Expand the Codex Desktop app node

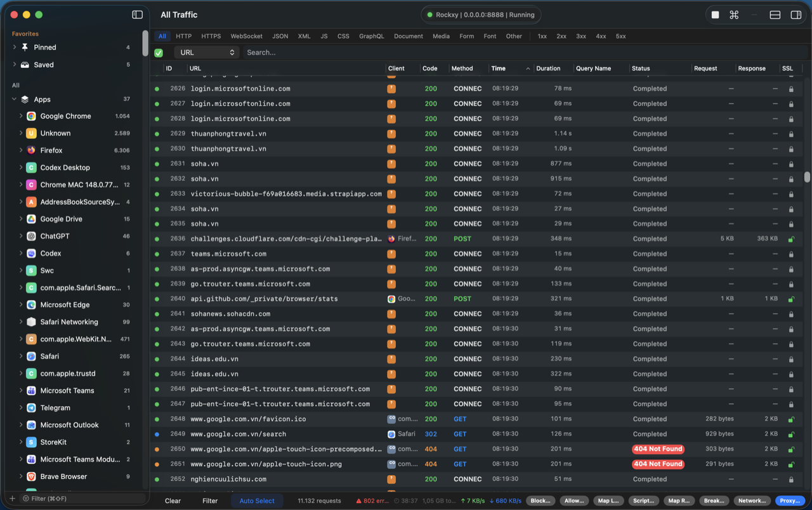21,167
